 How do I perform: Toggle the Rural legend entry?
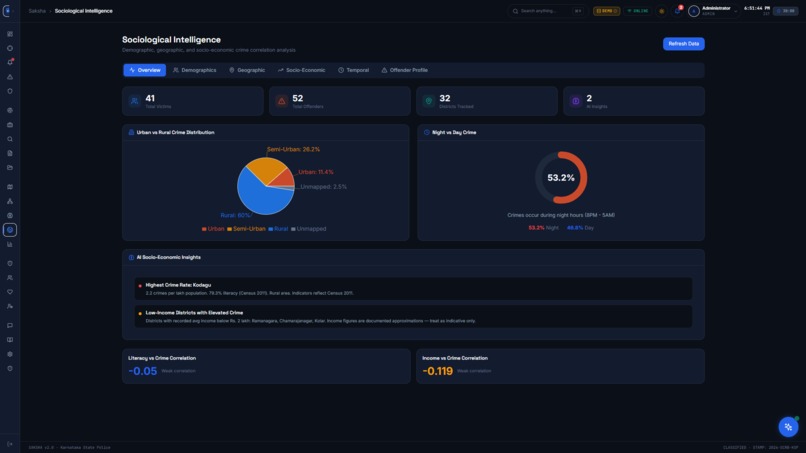pyautogui.click(x=278, y=229)
